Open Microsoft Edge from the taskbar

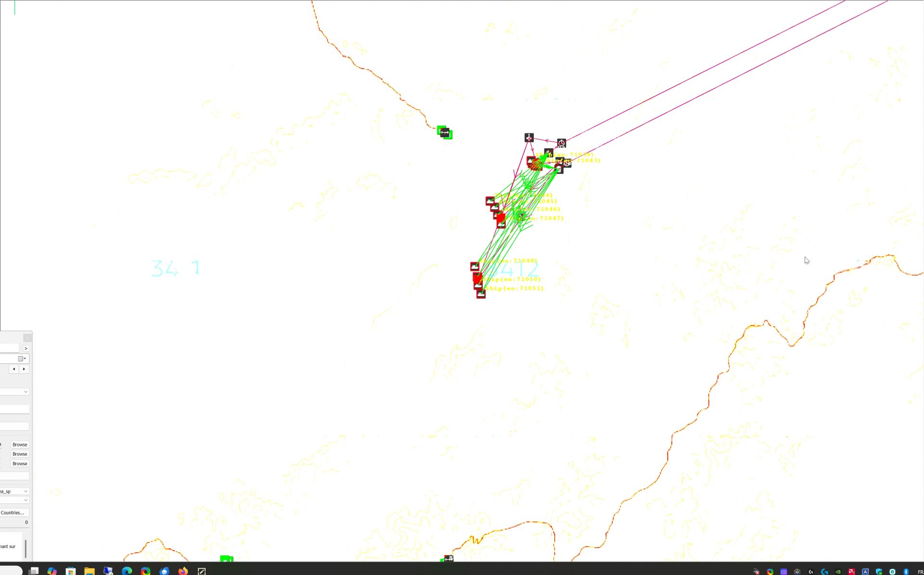127,571
